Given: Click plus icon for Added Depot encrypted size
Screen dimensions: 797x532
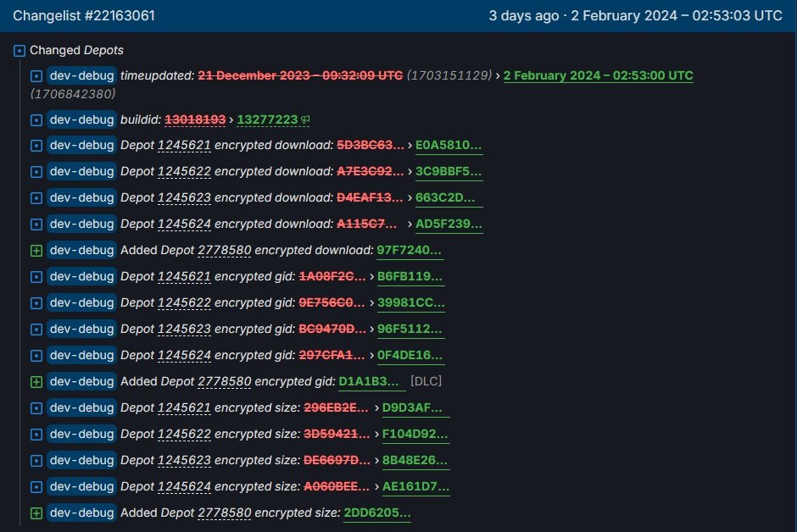Looking at the screenshot, I should click(36, 513).
